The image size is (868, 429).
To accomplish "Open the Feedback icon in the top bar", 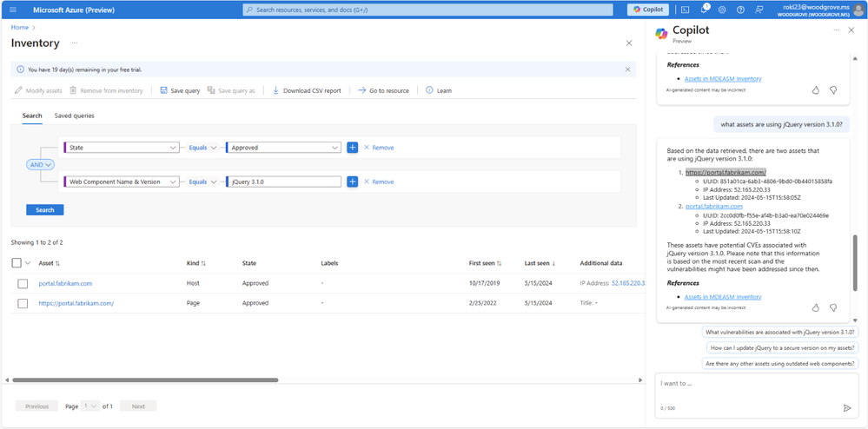I will pyautogui.click(x=759, y=10).
